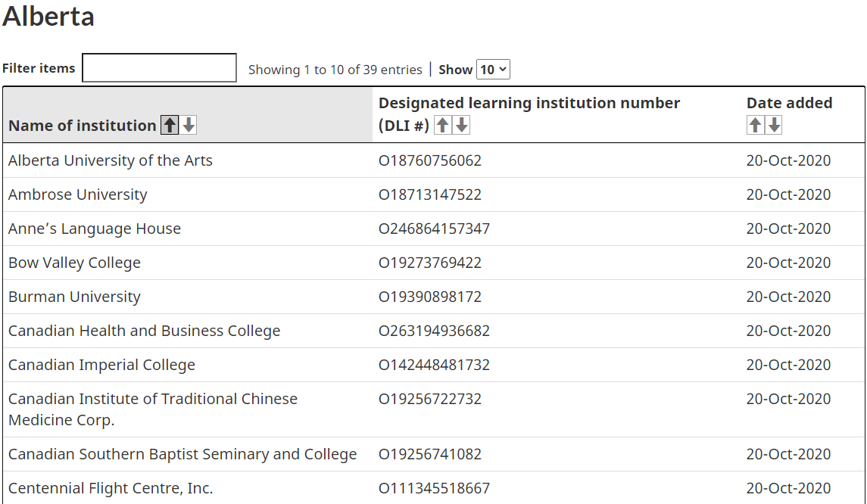
Task: Select Centennial Flight Centre, Inc.
Action: [111, 488]
